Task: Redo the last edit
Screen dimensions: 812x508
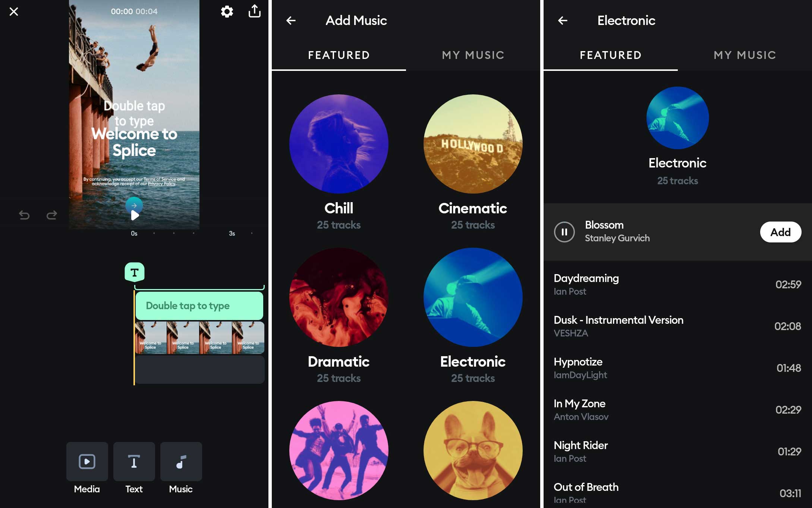Action: pos(52,215)
